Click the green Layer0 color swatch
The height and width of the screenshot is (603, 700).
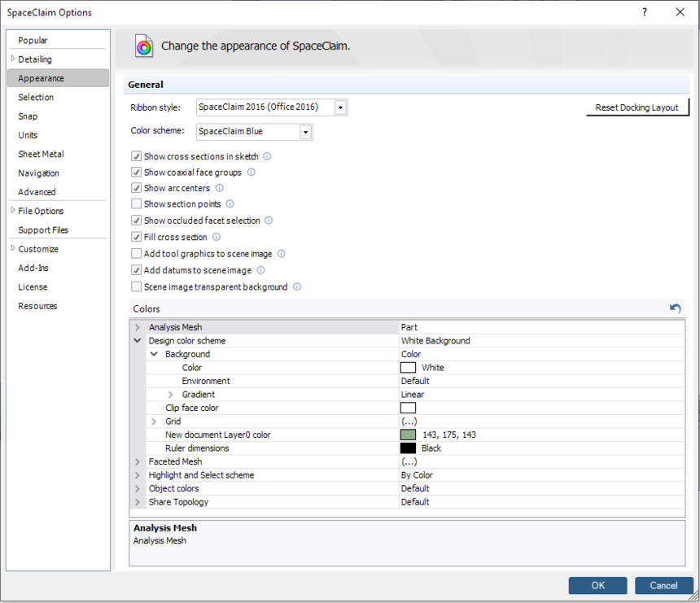point(408,435)
